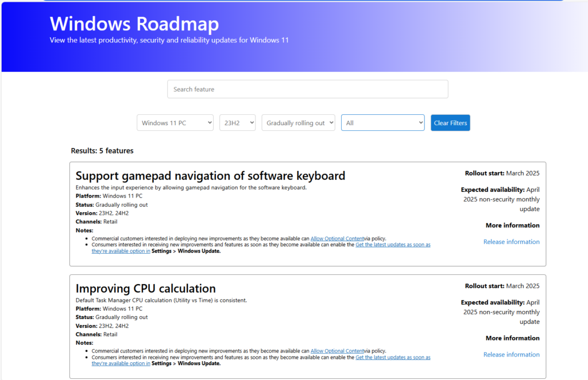Open Release information for the gamepad navigation feature
588x380 pixels.
coord(511,242)
